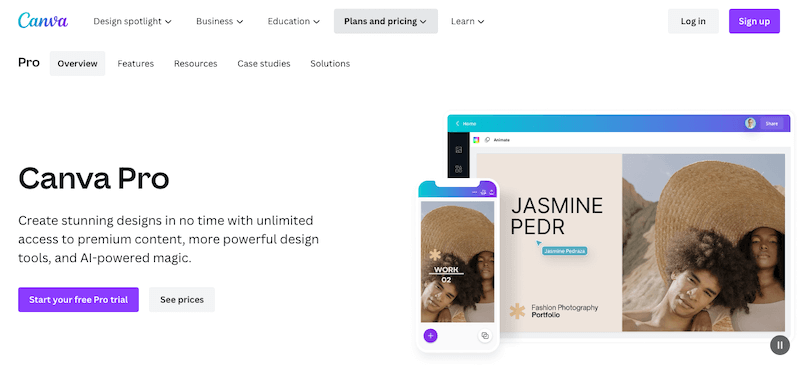Click the copy pages icon on phone mockup

click(x=485, y=336)
